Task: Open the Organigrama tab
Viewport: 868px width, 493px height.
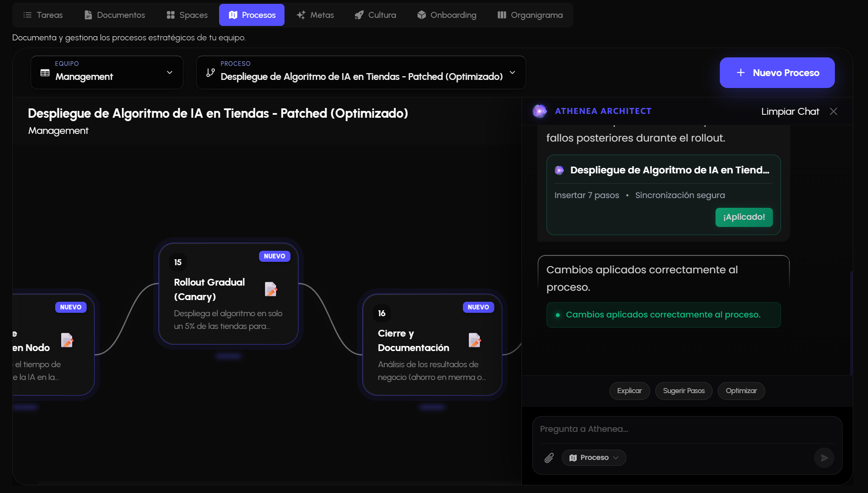Action: tap(530, 15)
